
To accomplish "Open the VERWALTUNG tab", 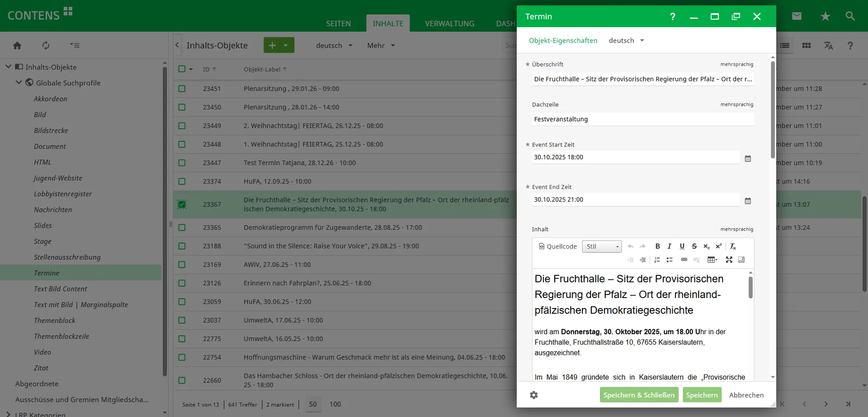I will [449, 24].
